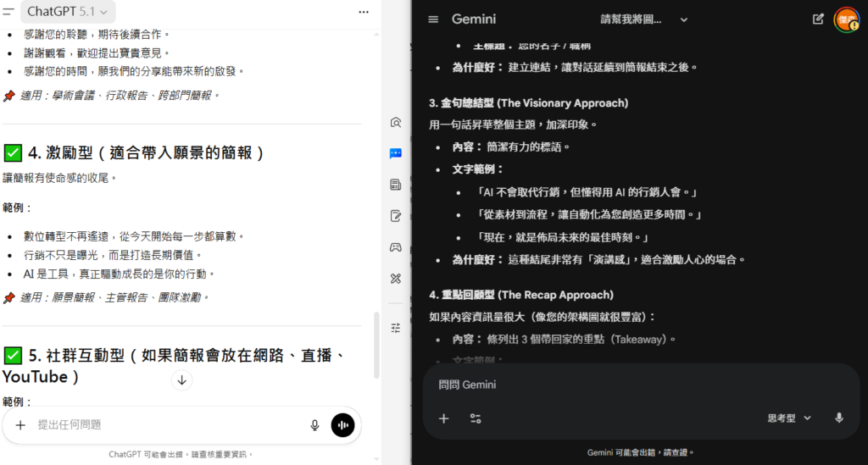Click the scroll-to-bottom arrow button in ChatGPT
This screenshot has height=465, width=868.
tap(181, 380)
